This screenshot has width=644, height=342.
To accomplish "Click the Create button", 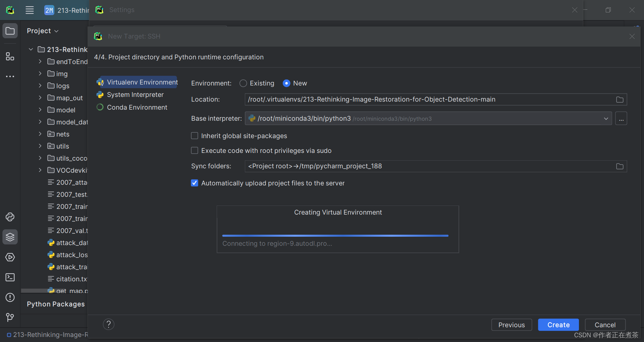I will tap(558, 325).
